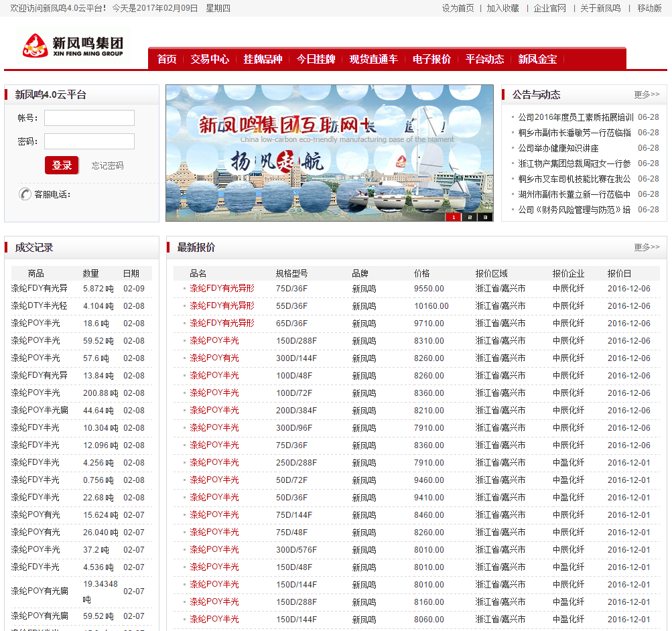Click the 品名 column header
Screen dimensions: 672x631
198,273
